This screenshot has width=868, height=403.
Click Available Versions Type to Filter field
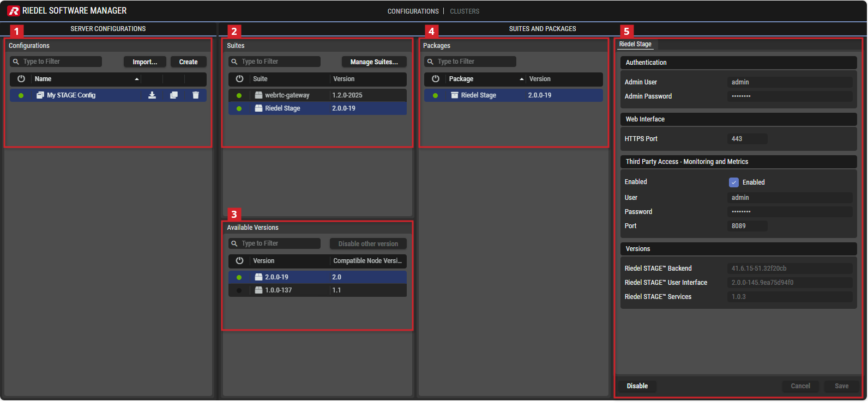coord(274,243)
